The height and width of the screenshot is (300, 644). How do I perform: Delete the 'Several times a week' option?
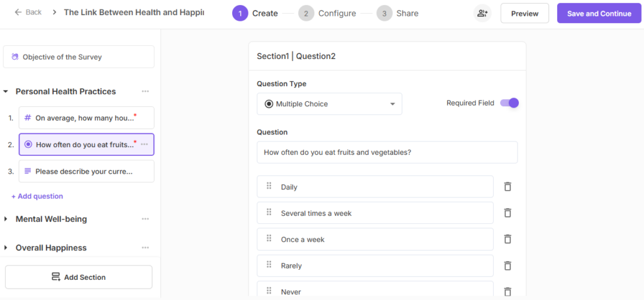point(508,213)
